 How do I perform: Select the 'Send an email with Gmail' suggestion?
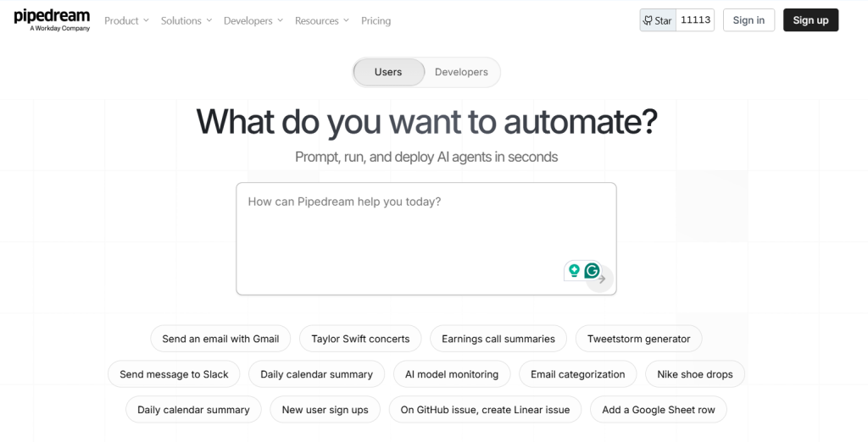(220, 339)
